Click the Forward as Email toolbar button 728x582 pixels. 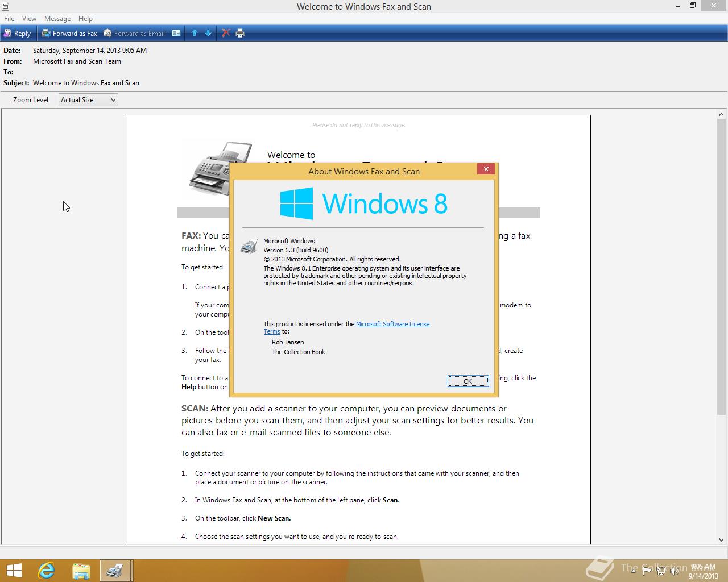(x=134, y=34)
